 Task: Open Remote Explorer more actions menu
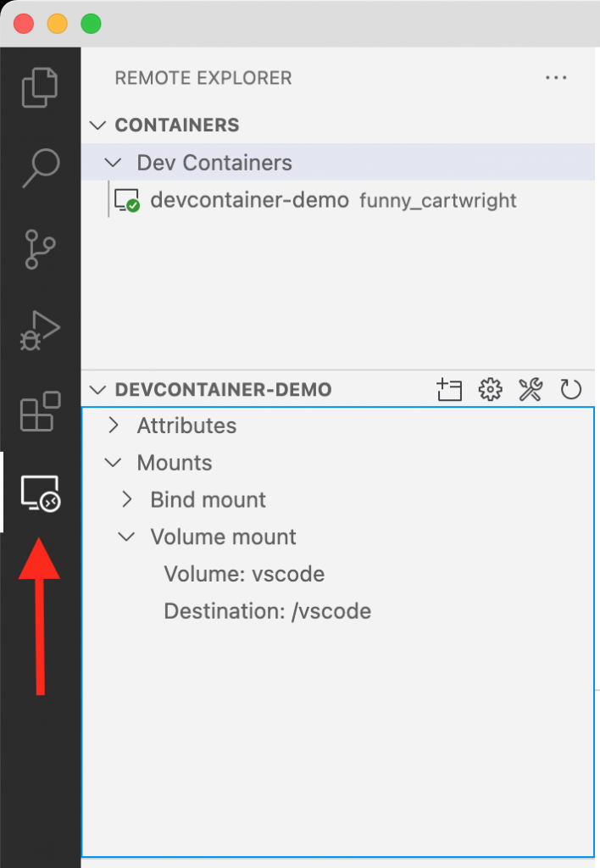556,78
